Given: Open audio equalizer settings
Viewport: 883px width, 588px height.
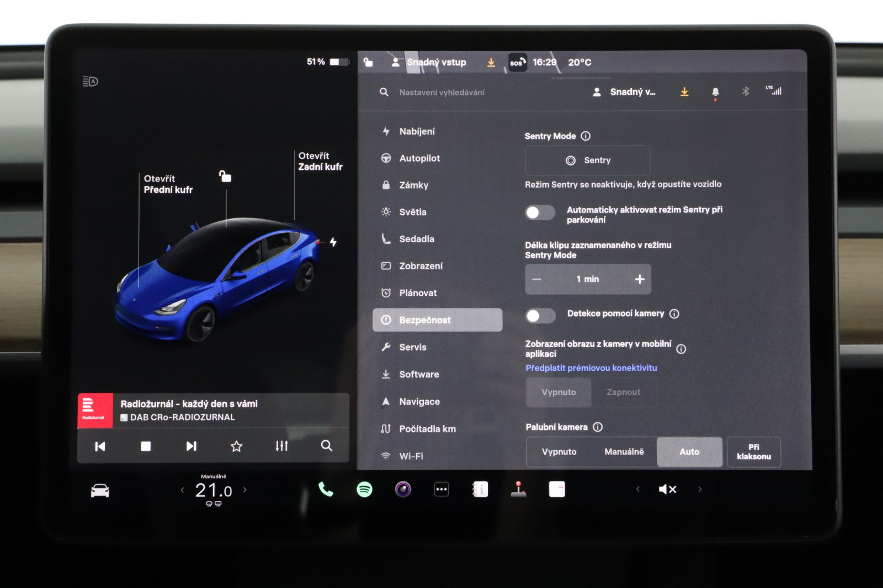Looking at the screenshot, I should click(x=282, y=446).
